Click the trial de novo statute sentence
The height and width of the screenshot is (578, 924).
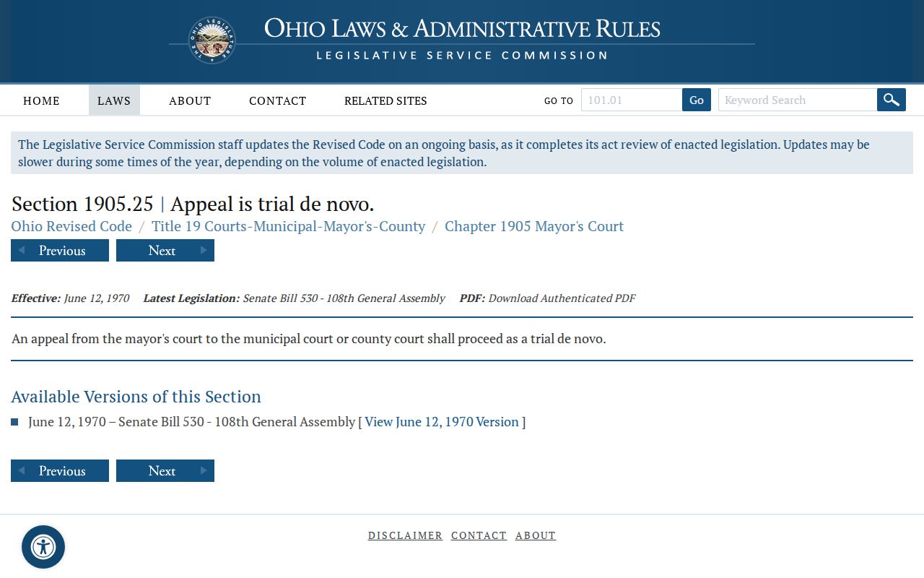click(x=309, y=338)
